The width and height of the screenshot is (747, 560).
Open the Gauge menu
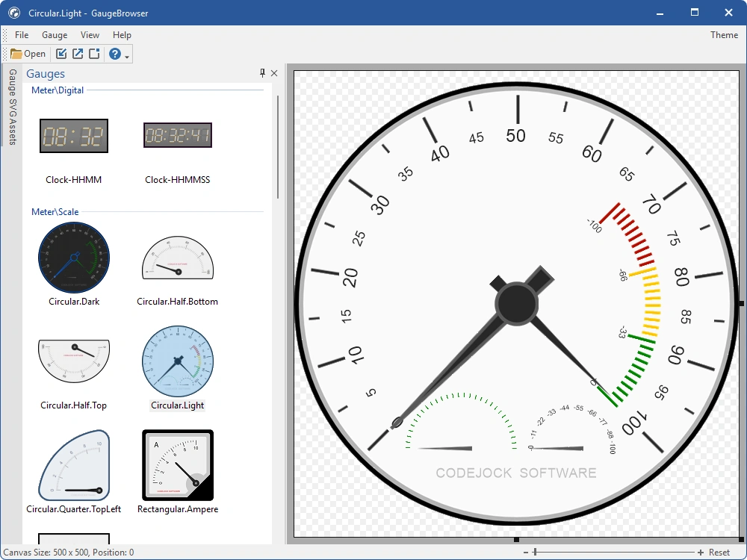55,35
